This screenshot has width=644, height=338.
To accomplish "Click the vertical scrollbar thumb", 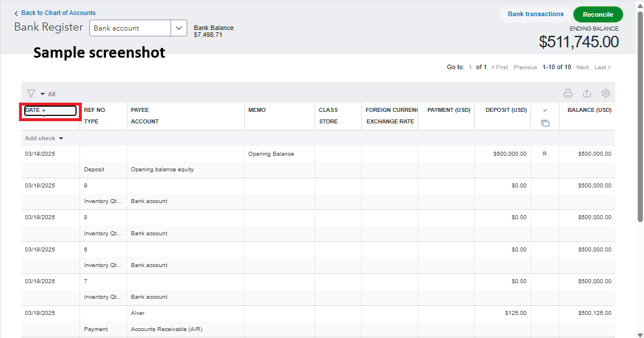I will coord(640,115).
